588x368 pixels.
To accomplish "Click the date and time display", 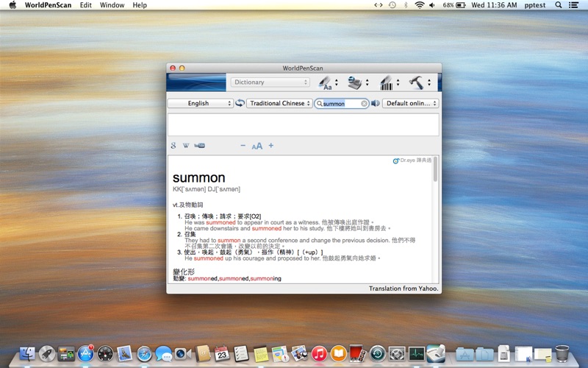I will tap(494, 5).
